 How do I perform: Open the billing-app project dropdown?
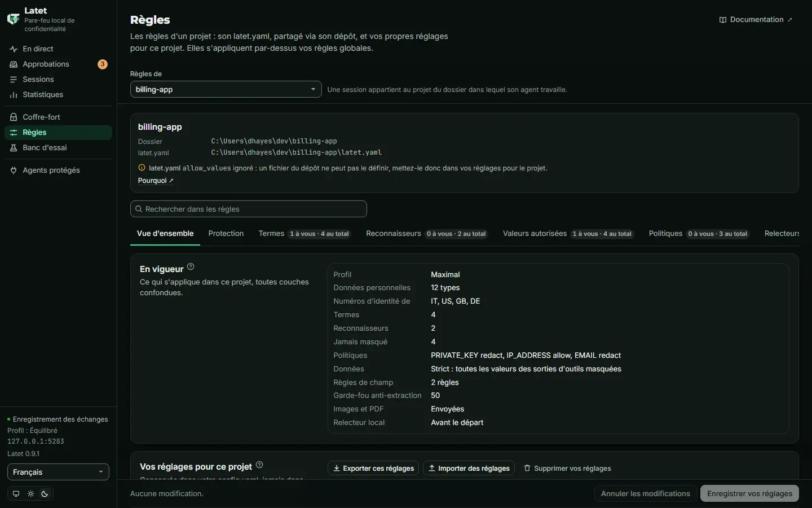pos(226,90)
